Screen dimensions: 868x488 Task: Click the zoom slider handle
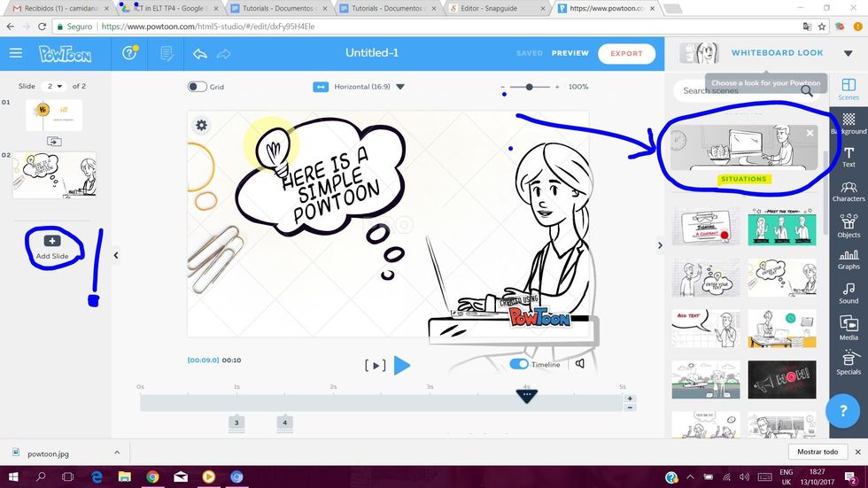point(530,87)
